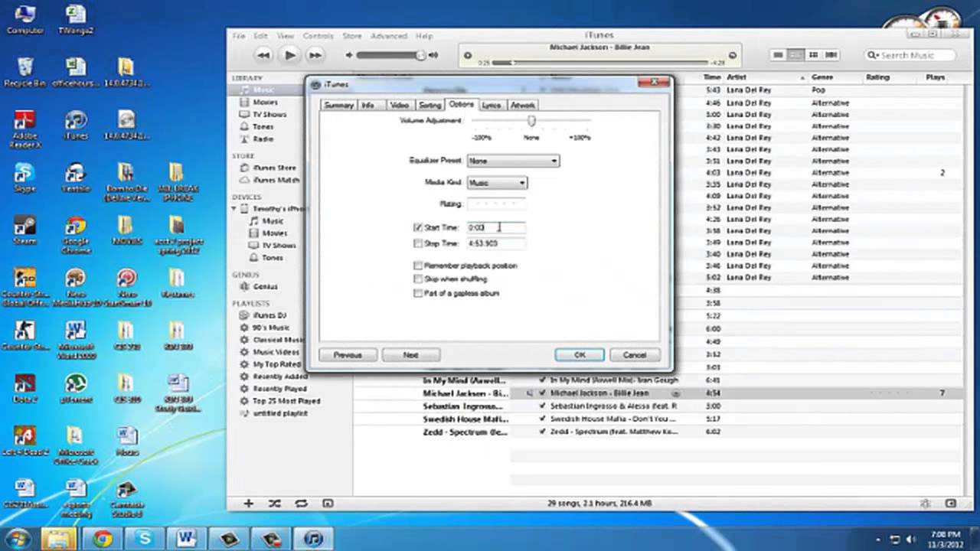The image size is (980, 551).
Task: Click the Cancel button
Action: 635,355
